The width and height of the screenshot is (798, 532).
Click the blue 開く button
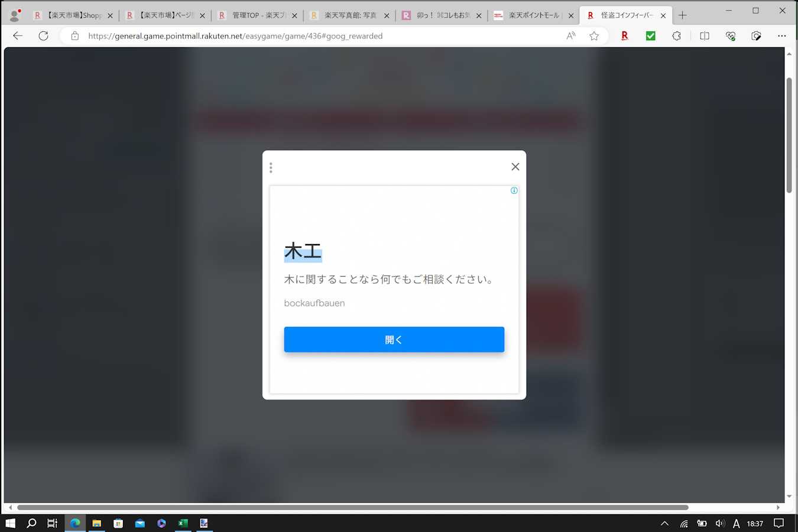[394, 339]
